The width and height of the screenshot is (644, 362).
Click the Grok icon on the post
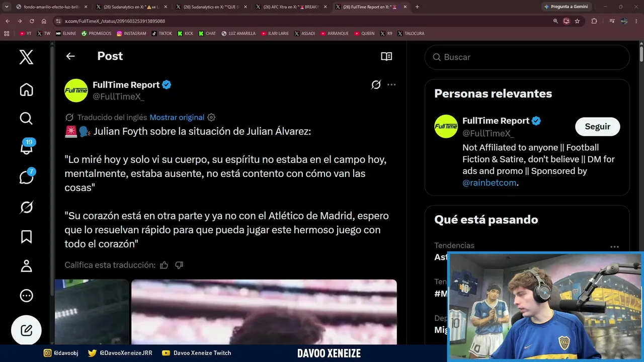coord(376,84)
